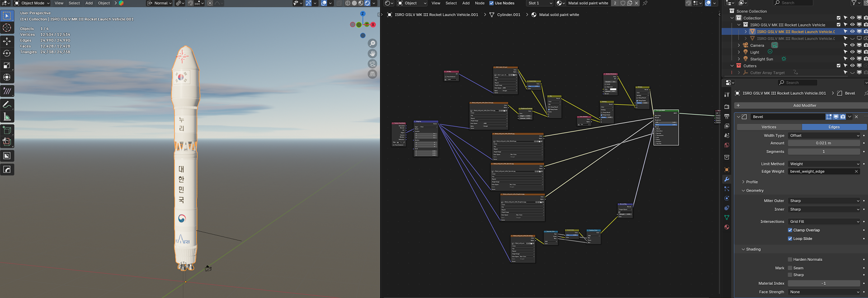This screenshot has height=298, width=868.
Task: Open the Object Mode dropdown
Action: point(33,3)
